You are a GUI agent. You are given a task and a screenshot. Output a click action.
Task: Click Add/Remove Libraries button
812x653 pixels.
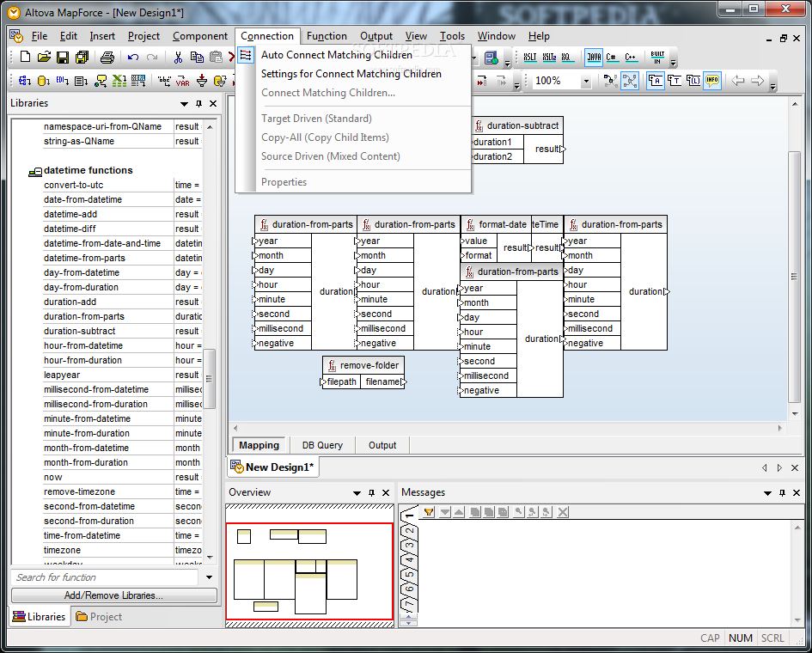pyautogui.click(x=114, y=595)
